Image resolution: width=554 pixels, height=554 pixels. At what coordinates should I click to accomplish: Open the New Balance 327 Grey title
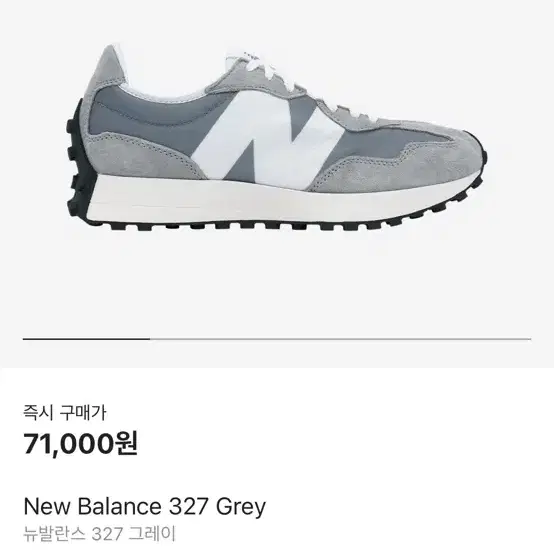pos(145,506)
